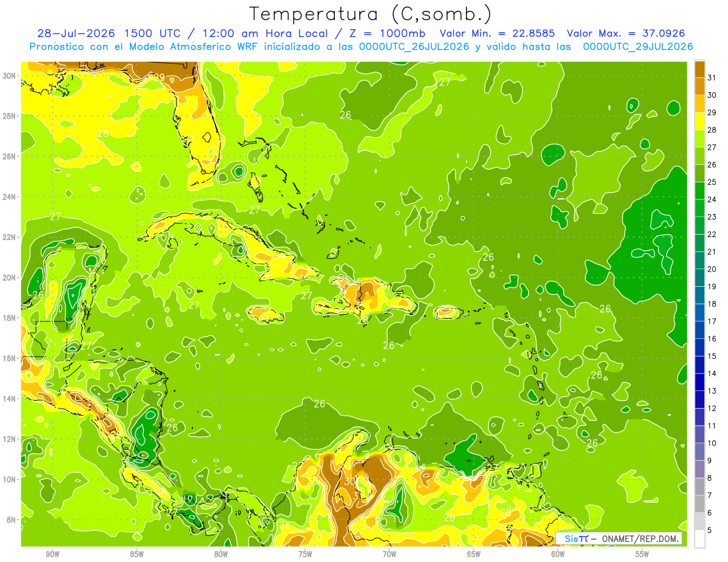Select "Valor Min. = 22.8585" text
The height and width of the screenshot is (562, 728).
(x=497, y=33)
